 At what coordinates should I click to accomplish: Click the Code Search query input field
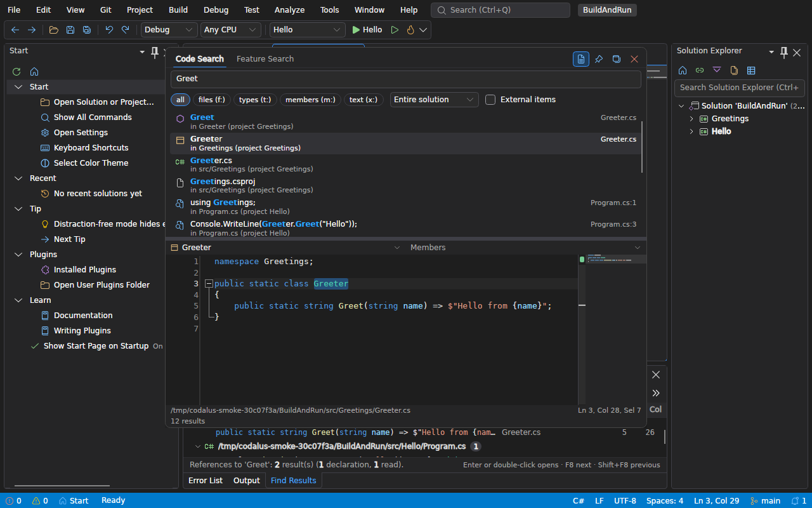pyautogui.click(x=406, y=79)
